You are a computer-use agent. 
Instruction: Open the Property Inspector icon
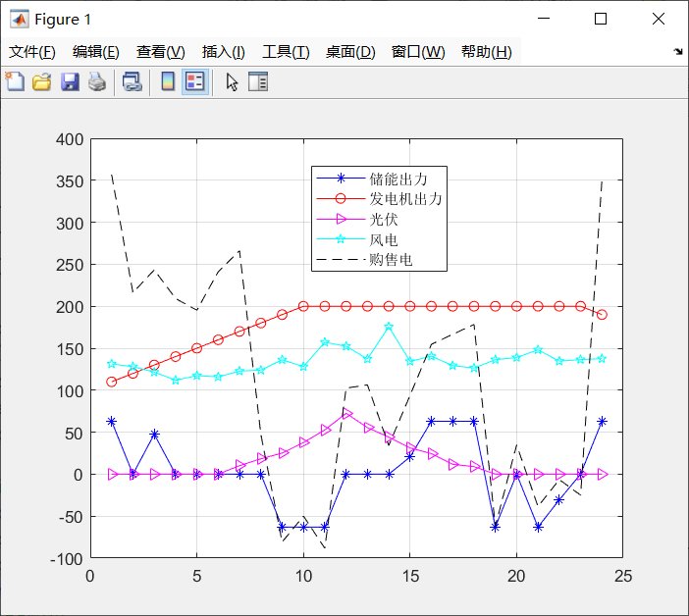(x=258, y=81)
